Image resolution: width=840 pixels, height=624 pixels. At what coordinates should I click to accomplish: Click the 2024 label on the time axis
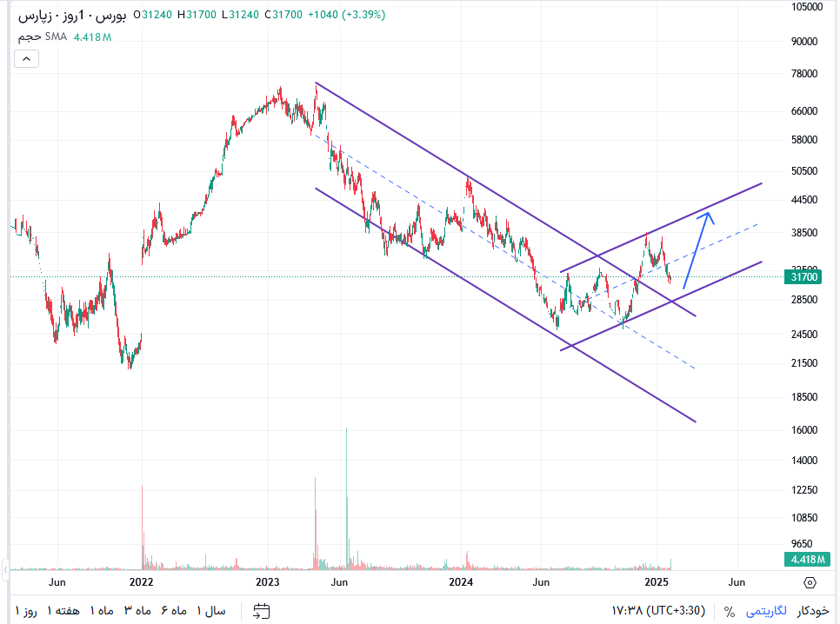[461, 582]
